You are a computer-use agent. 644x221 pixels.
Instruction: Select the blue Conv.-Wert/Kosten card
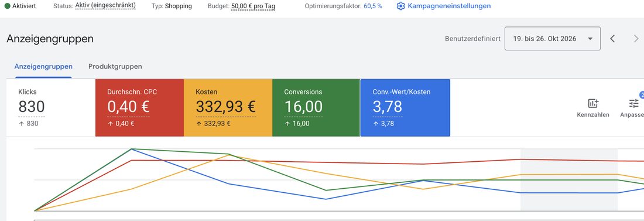(405, 107)
